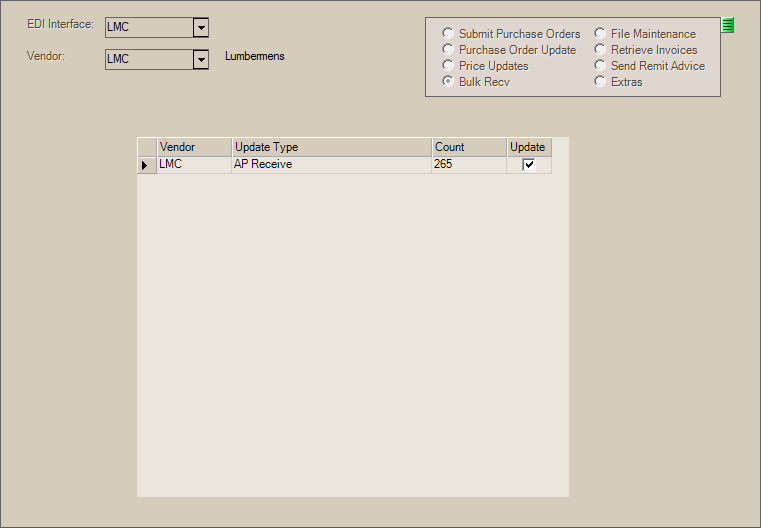
Task: Click the EDI Interface label
Action: pos(60,24)
